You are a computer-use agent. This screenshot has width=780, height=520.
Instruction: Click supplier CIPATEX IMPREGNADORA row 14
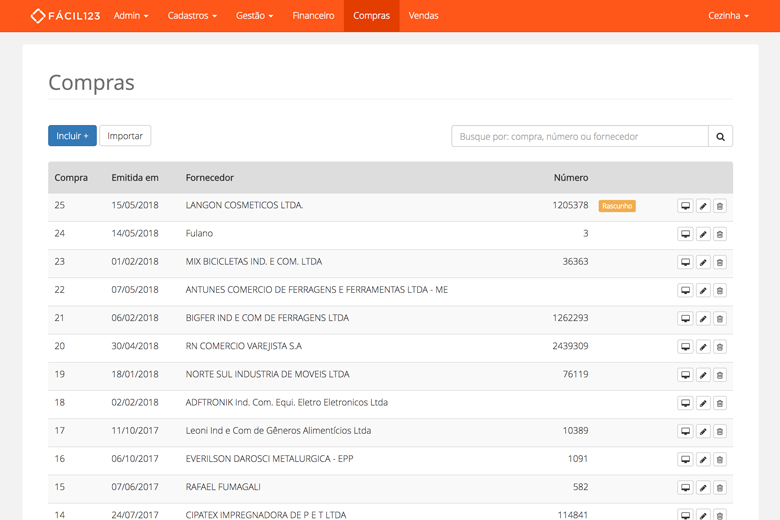tap(266, 515)
